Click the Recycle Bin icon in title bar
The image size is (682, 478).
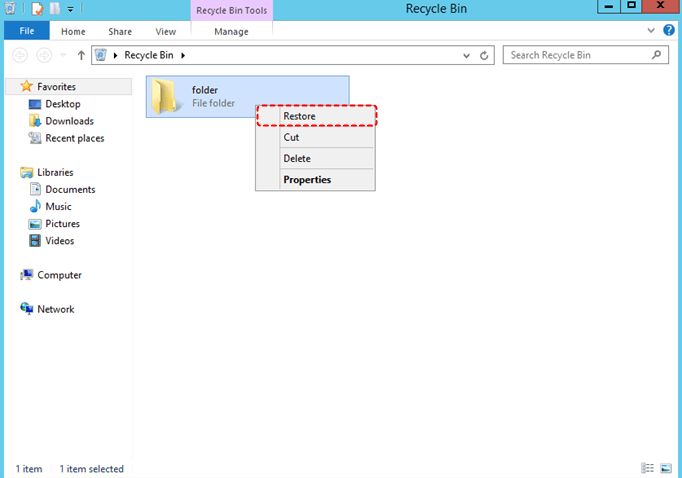pyautogui.click(x=10, y=8)
